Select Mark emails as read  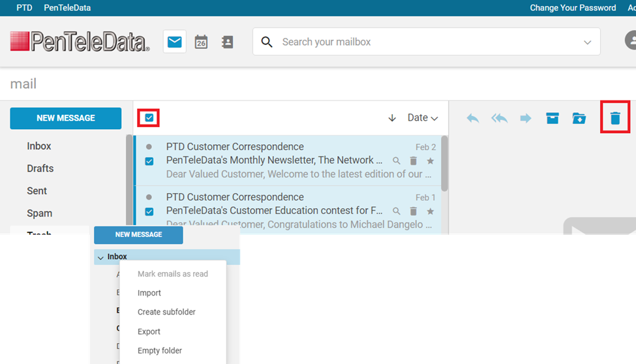click(x=173, y=274)
